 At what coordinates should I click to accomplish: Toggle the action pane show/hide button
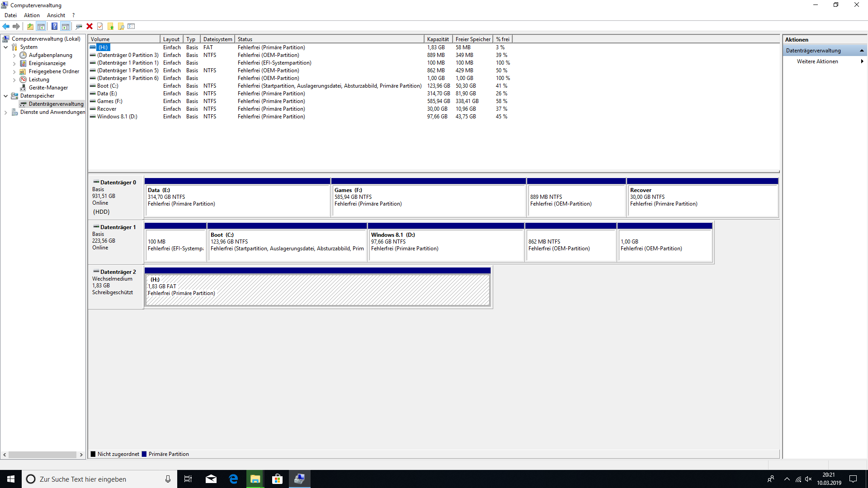66,26
